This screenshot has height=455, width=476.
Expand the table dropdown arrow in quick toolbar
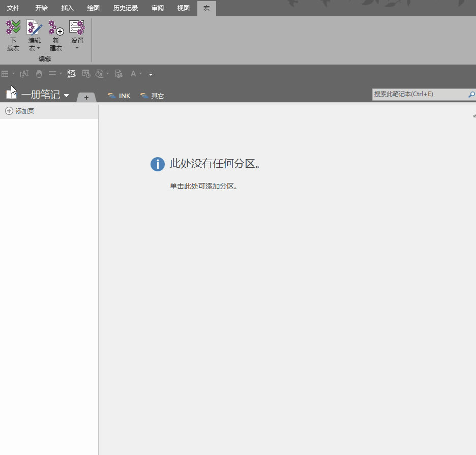pos(13,73)
